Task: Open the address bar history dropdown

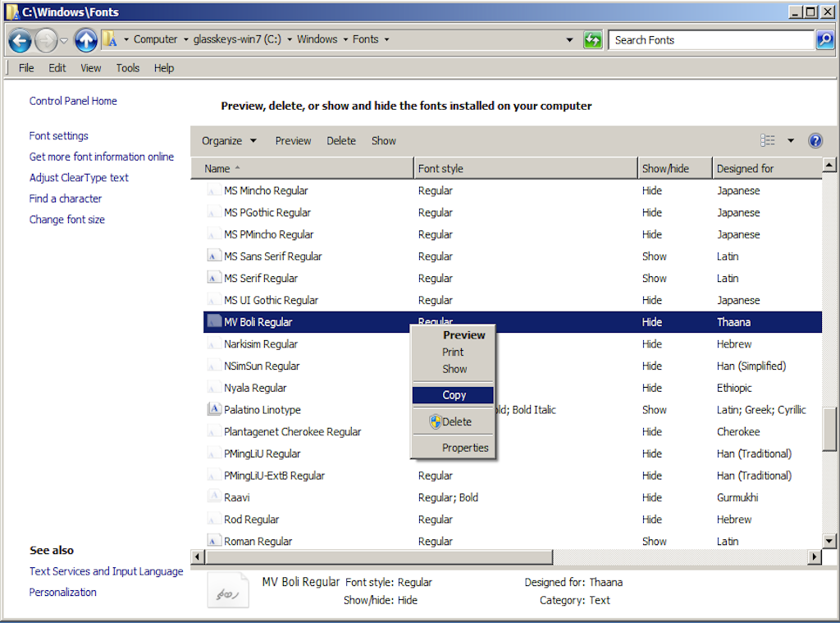Action: click(x=570, y=40)
